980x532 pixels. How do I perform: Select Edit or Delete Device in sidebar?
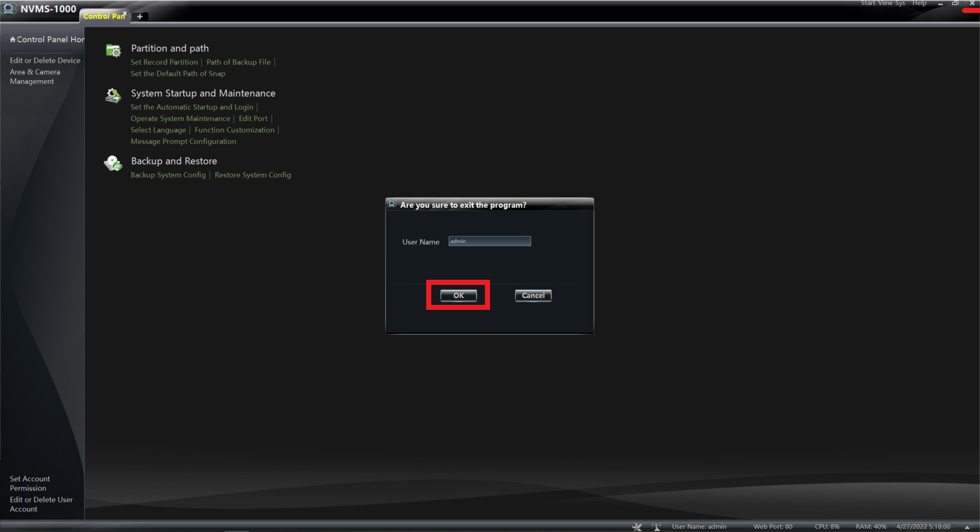click(x=45, y=60)
